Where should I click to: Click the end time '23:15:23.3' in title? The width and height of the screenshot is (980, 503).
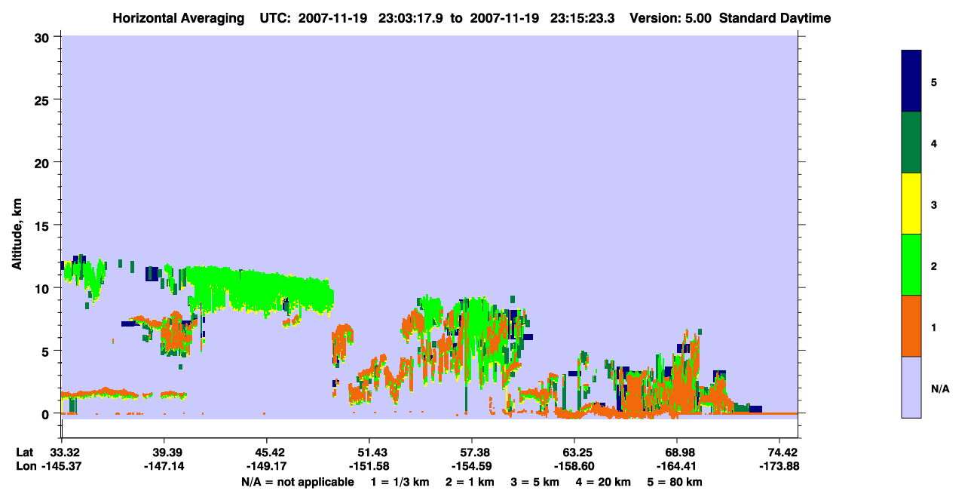[584, 18]
